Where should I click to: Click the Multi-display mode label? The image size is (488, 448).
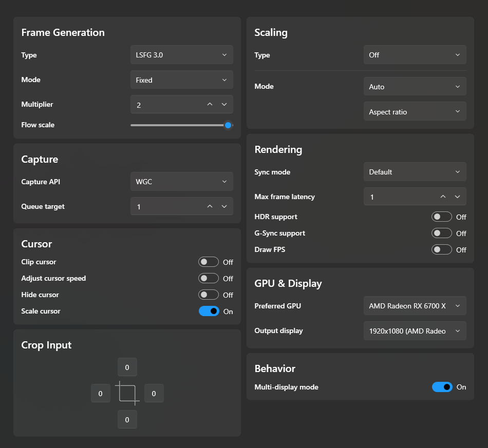coord(286,387)
